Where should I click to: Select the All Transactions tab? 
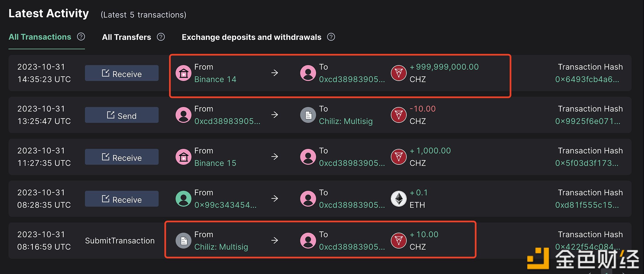pyautogui.click(x=40, y=37)
